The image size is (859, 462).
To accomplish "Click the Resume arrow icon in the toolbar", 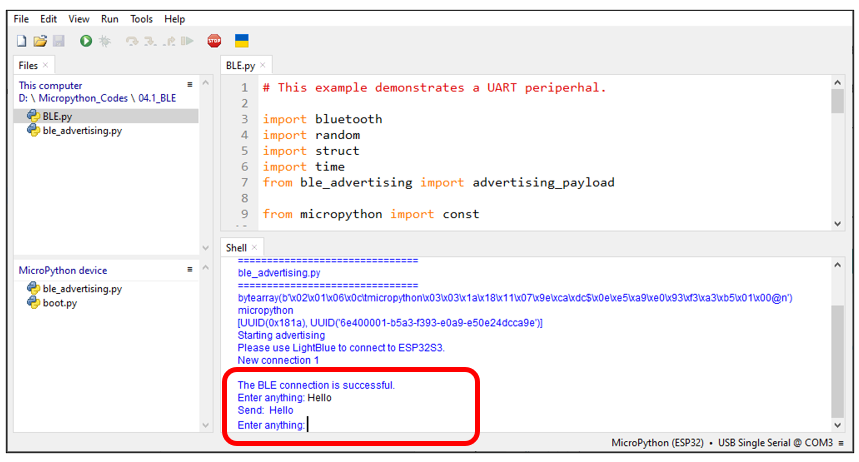I will (187, 41).
